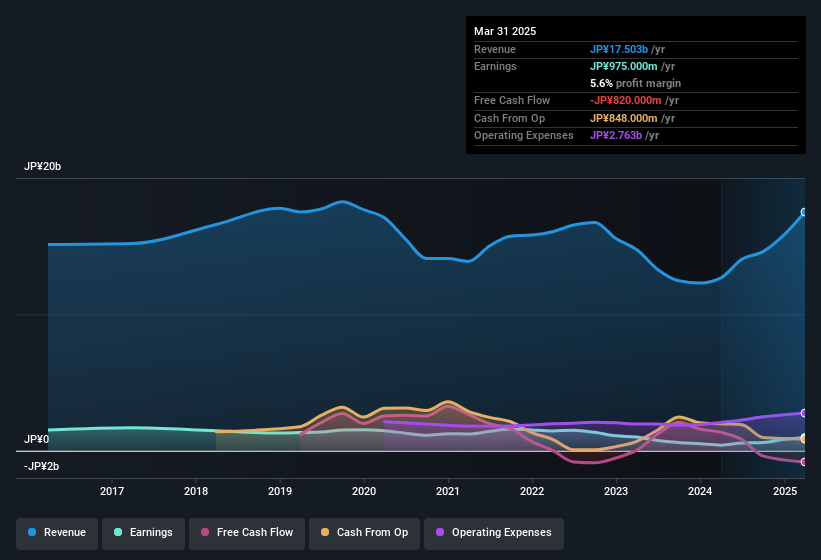Click the JP¥20b y-axis label
Image resolution: width=821 pixels, height=560 pixels.
[42, 166]
